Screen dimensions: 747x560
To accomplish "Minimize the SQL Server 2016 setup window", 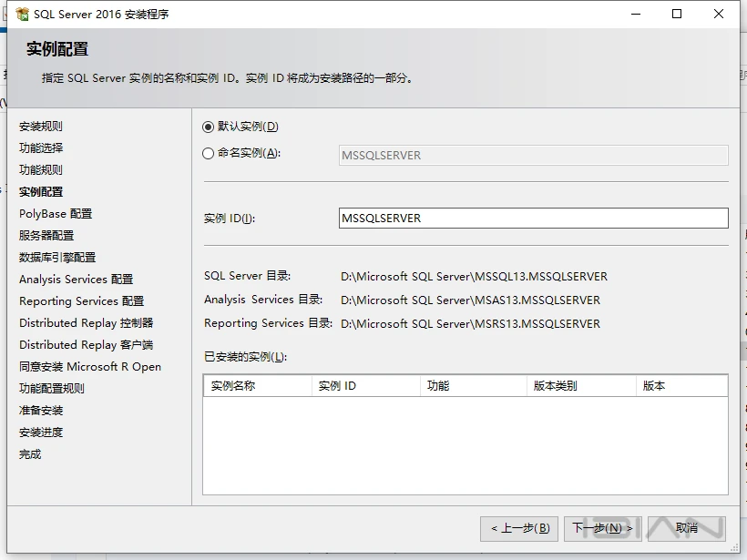I will pyautogui.click(x=636, y=14).
